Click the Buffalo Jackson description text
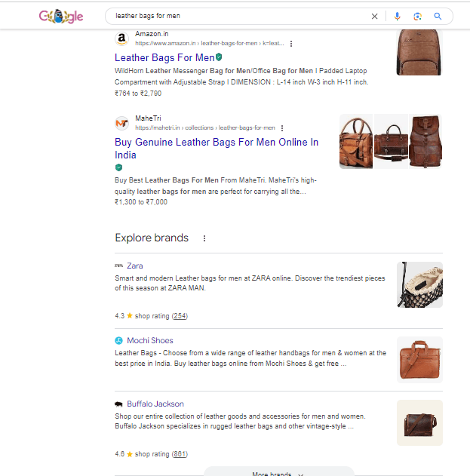 click(240, 421)
